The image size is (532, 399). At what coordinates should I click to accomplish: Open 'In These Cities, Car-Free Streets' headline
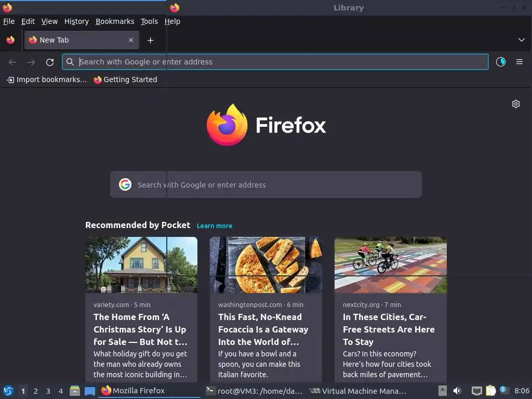click(389, 329)
